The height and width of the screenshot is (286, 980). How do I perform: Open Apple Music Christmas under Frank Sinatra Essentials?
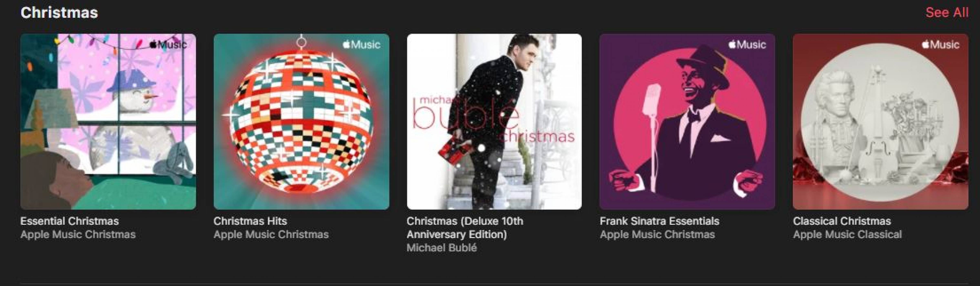(657, 234)
